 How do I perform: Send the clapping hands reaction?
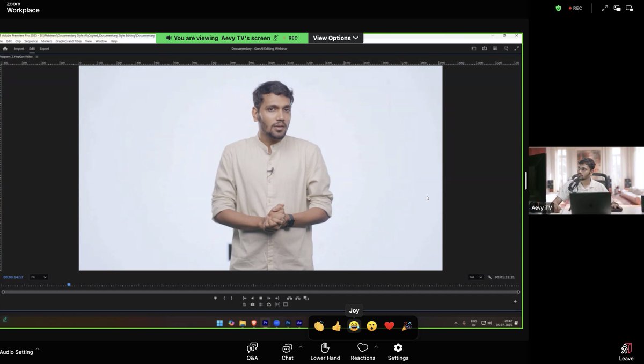click(x=319, y=326)
